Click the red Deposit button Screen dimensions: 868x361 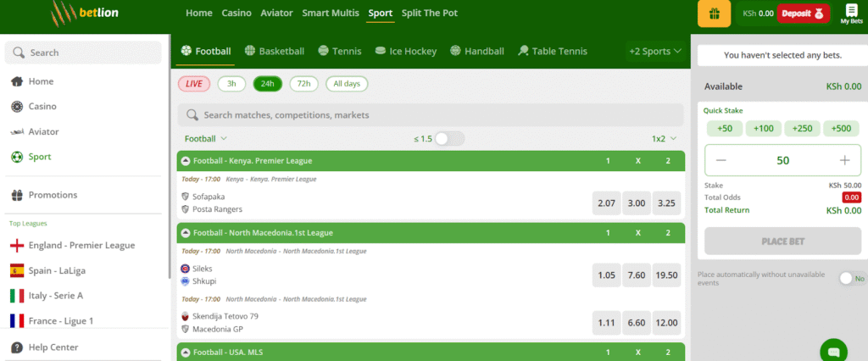pyautogui.click(x=803, y=14)
